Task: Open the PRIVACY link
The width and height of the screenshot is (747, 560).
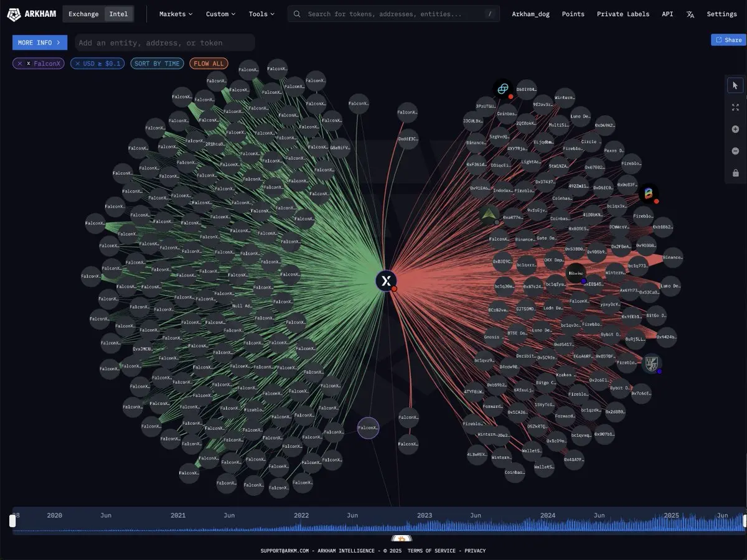Action: (x=475, y=551)
